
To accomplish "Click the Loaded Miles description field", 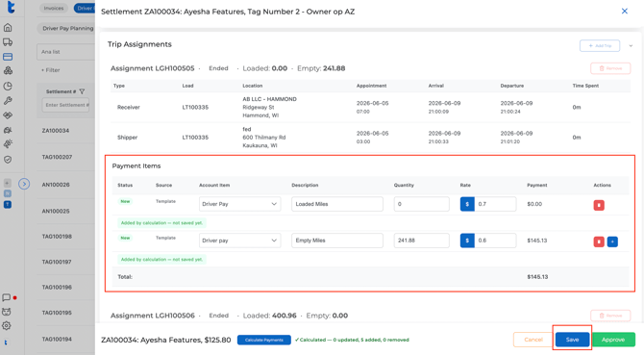I will tap(337, 204).
